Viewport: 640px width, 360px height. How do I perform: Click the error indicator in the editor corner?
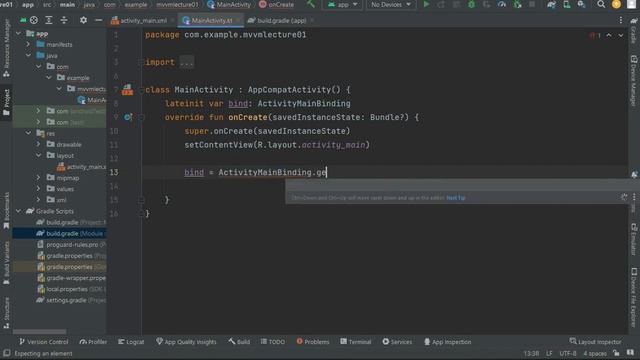[x=595, y=35]
